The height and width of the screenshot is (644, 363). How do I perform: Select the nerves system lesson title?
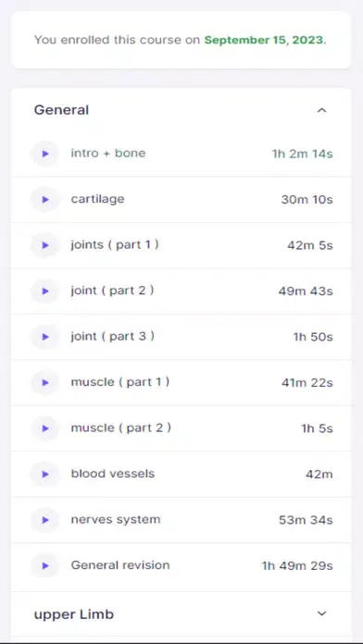(116, 520)
